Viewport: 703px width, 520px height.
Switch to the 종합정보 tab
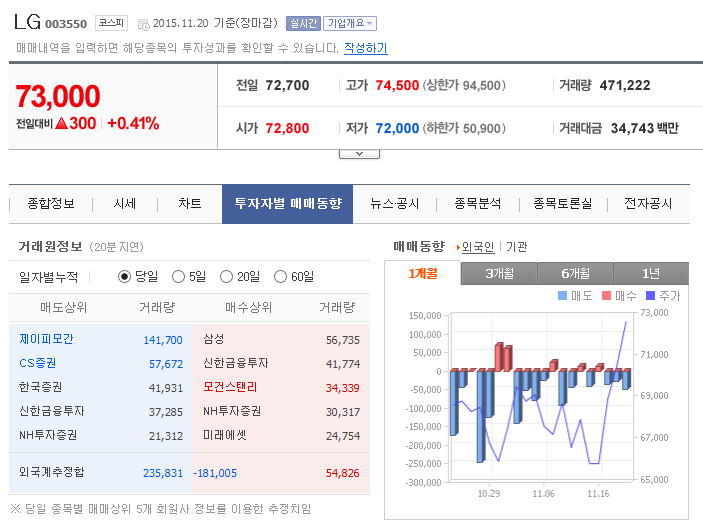point(51,204)
